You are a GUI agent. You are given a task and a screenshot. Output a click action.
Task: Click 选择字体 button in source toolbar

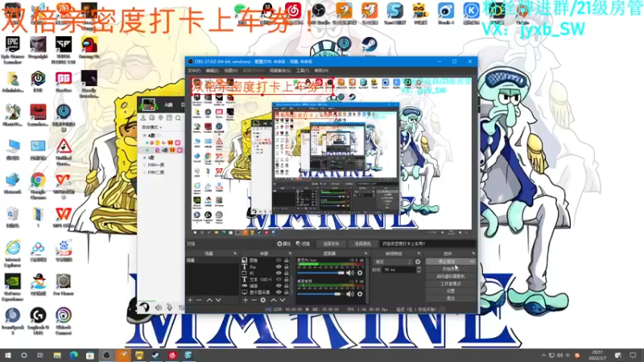(331, 244)
